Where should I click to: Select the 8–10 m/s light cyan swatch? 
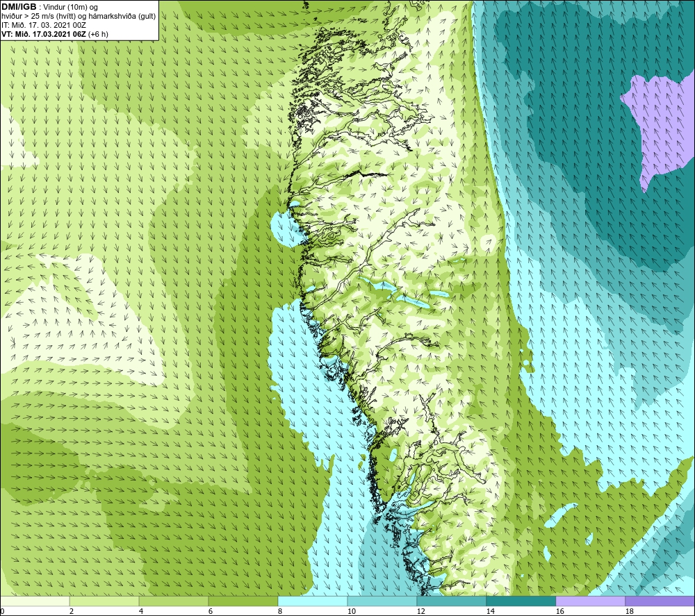[x=313, y=601]
